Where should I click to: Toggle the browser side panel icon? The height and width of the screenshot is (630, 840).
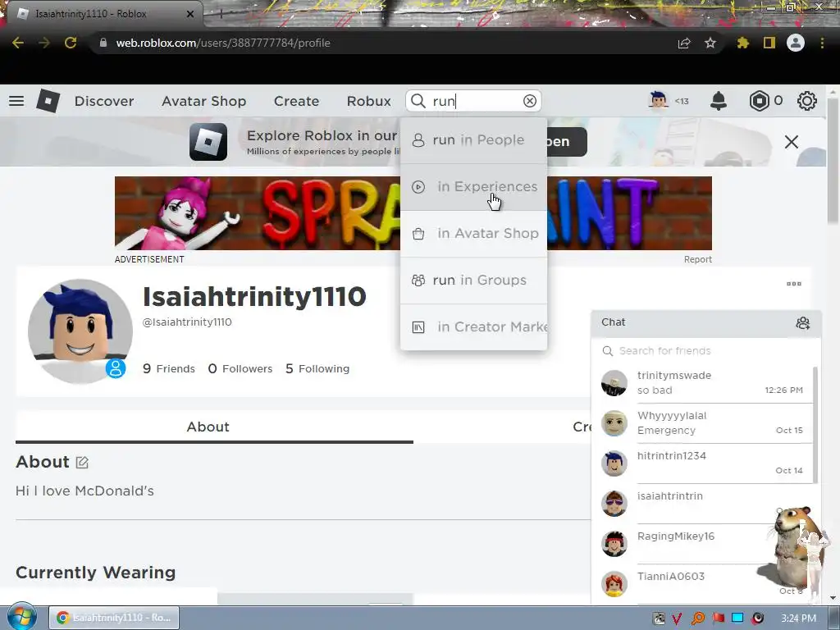[x=769, y=43]
